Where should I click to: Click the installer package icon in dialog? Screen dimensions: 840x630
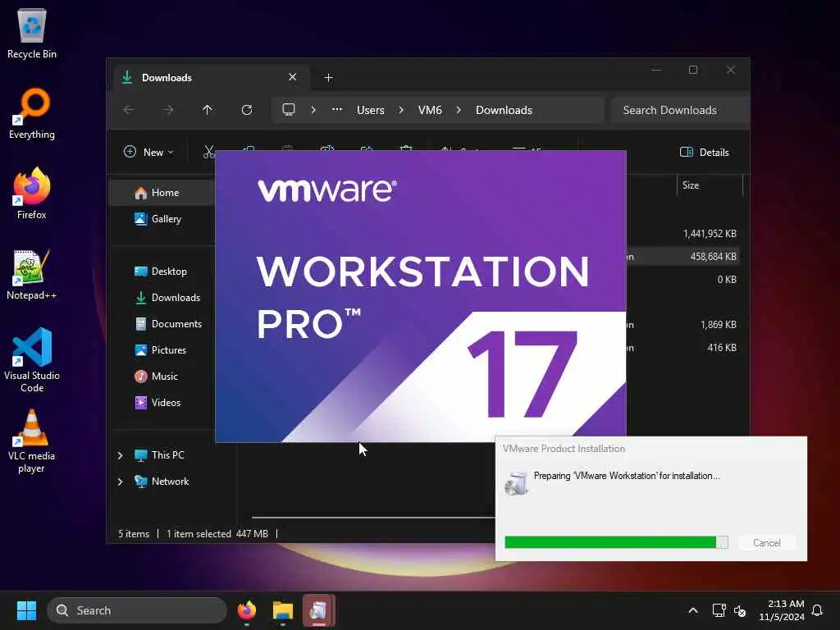pyautogui.click(x=517, y=482)
